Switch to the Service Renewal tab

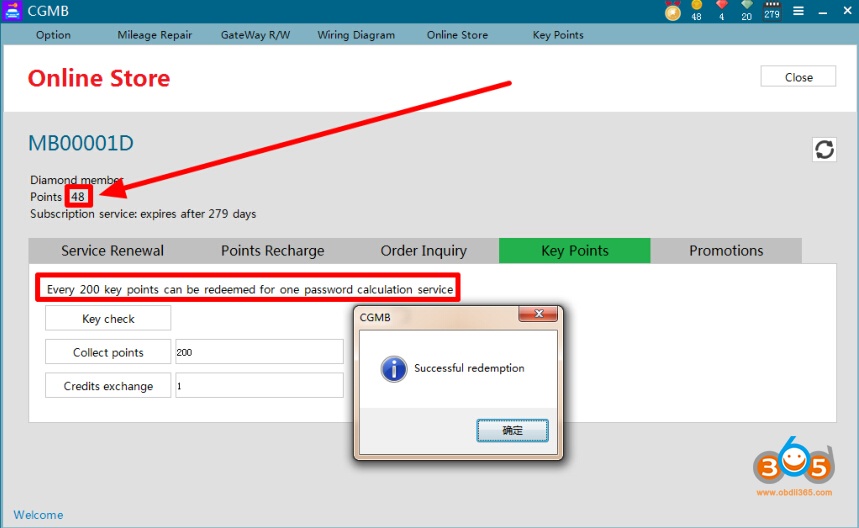pos(112,251)
